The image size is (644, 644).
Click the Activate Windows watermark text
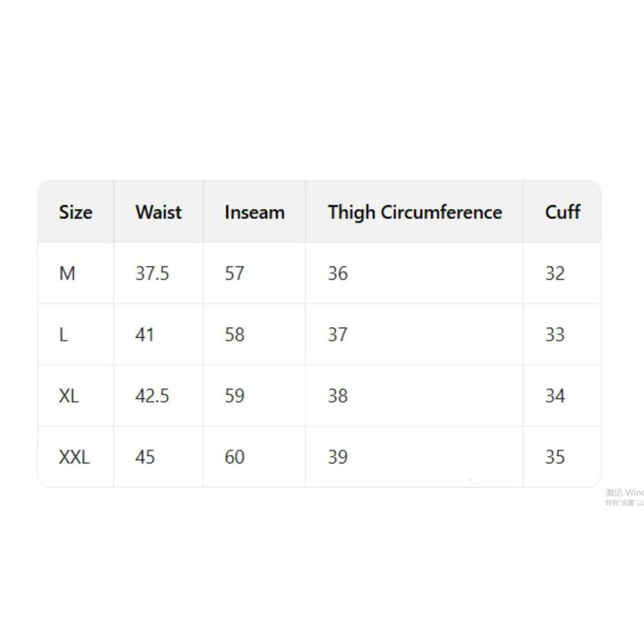click(623, 493)
